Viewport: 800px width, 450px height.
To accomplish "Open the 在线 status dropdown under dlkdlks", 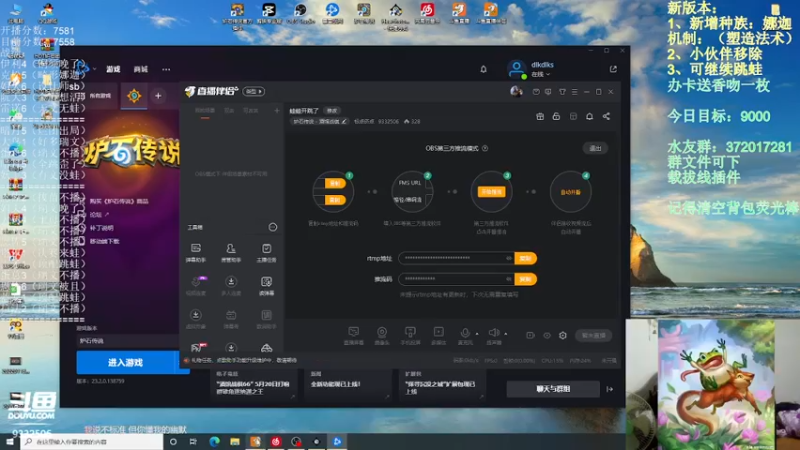I will pos(541,74).
